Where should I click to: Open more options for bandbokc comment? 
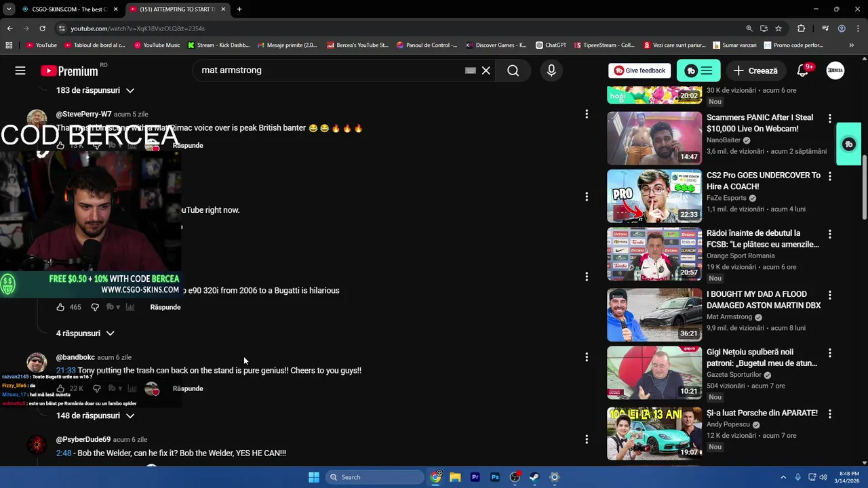(587, 357)
